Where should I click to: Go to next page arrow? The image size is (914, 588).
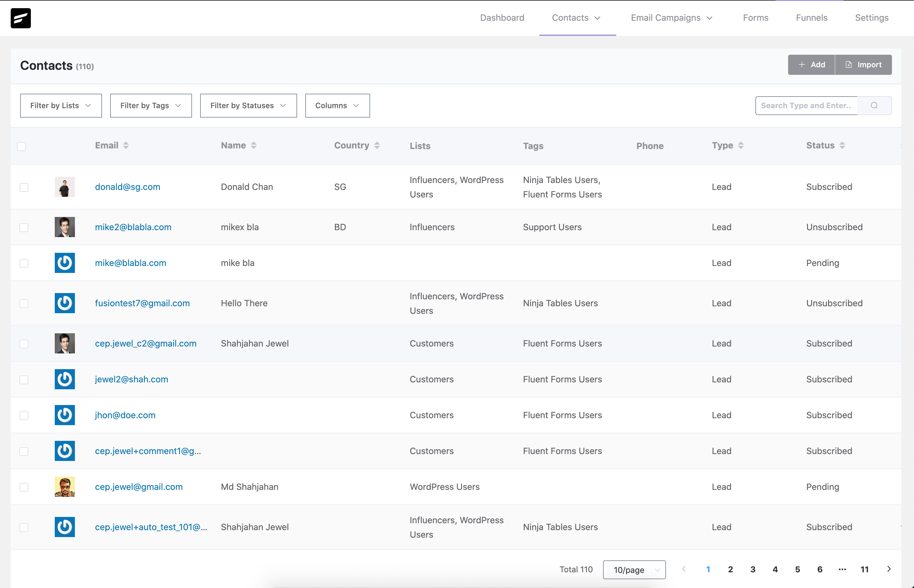coord(889,569)
